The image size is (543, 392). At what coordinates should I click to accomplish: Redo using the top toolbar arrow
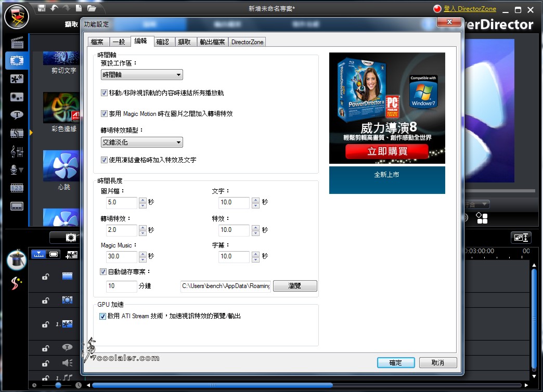(67, 8)
